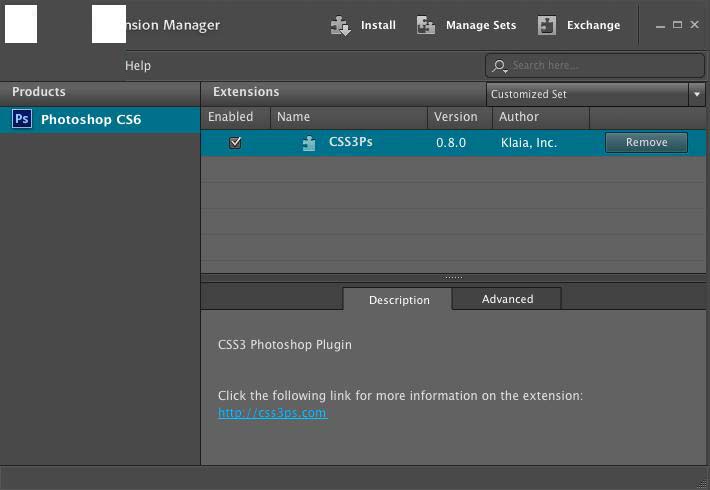Click the Manage Sets icon

[426, 25]
